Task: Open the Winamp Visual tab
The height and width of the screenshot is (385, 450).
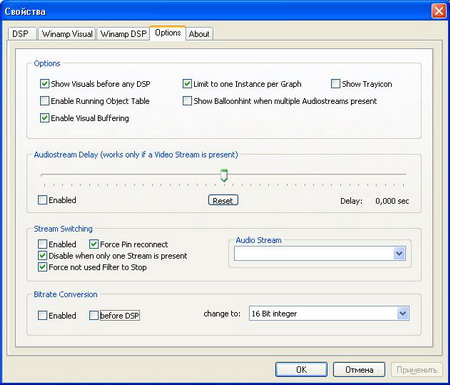Action: (67, 34)
